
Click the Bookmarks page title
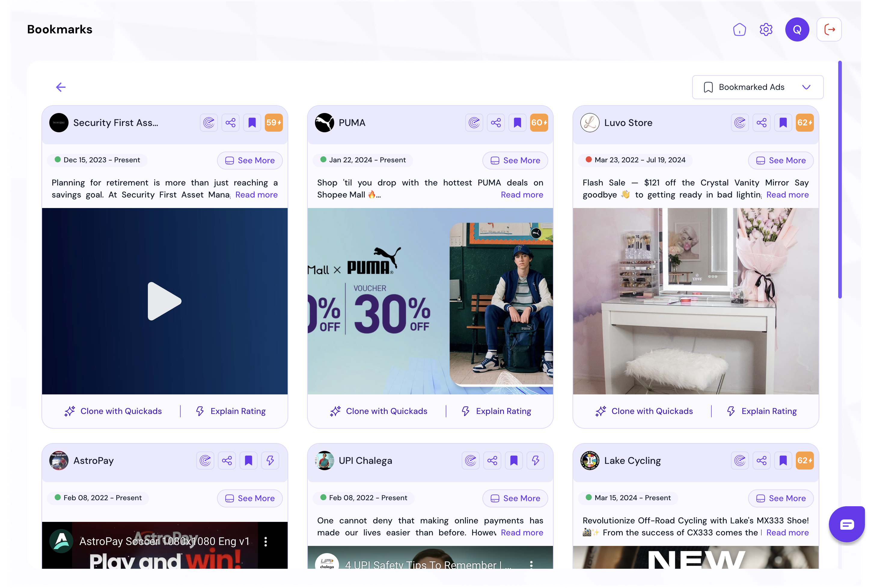(x=60, y=29)
